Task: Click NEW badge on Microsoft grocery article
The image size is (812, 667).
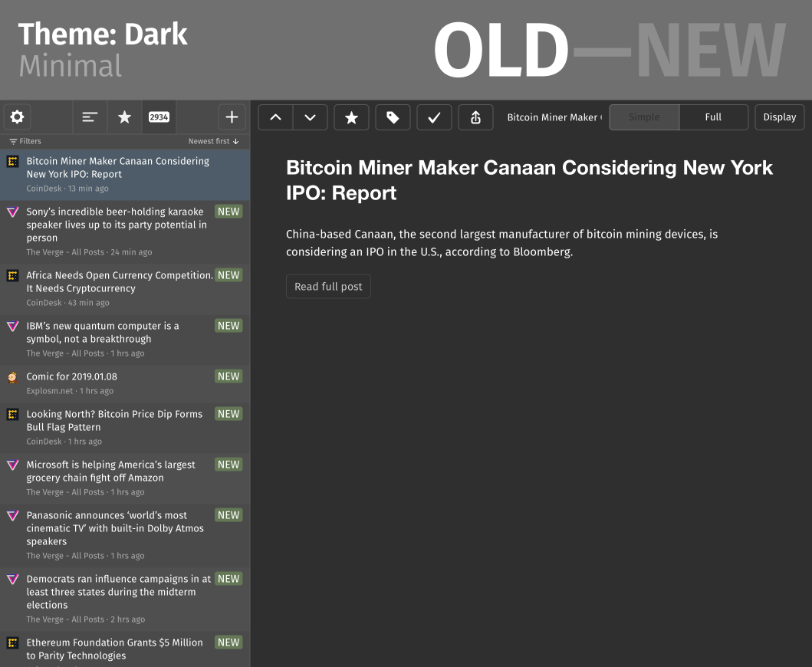Action: tap(228, 465)
